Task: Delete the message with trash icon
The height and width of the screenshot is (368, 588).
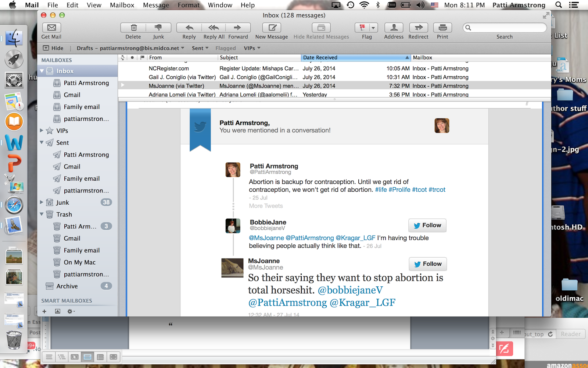Action: point(133,28)
